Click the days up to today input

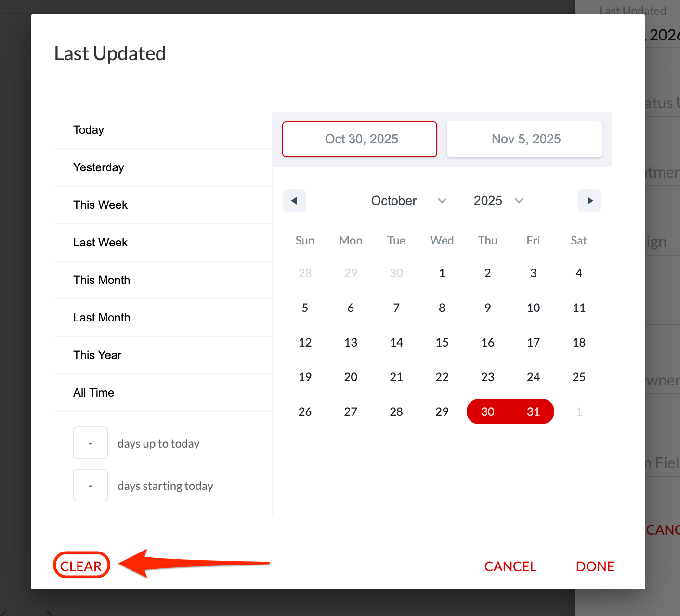click(x=91, y=443)
